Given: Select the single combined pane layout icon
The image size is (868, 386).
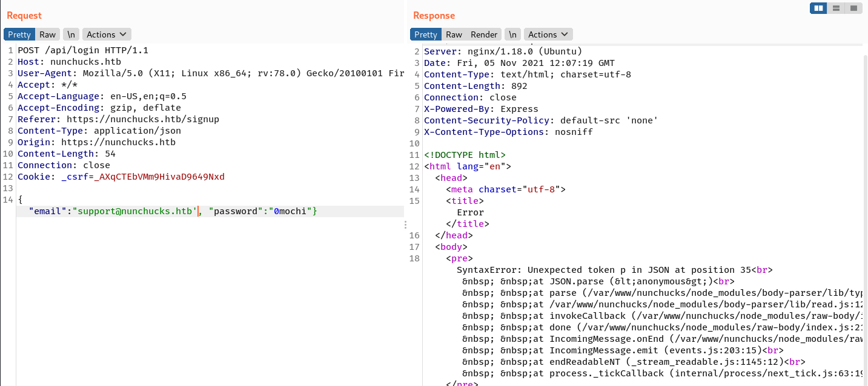Looking at the screenshot, I should (853, 8).
